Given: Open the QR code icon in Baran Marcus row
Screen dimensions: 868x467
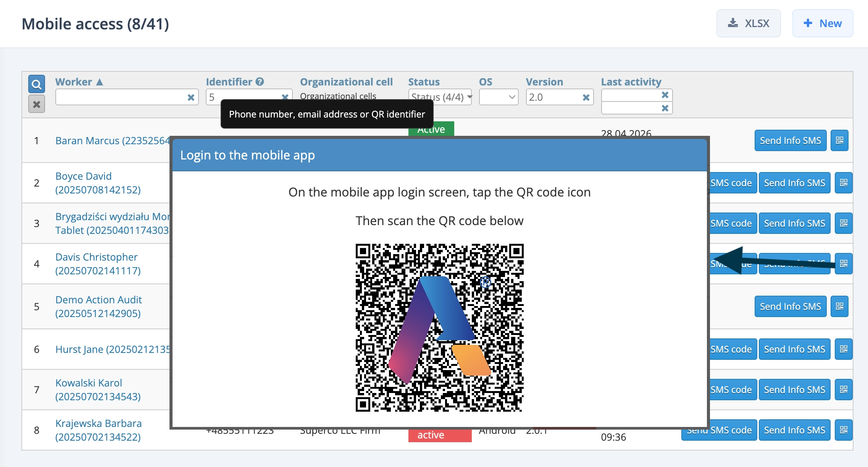Looking at the screenshot, I should (x=839, y=140).
